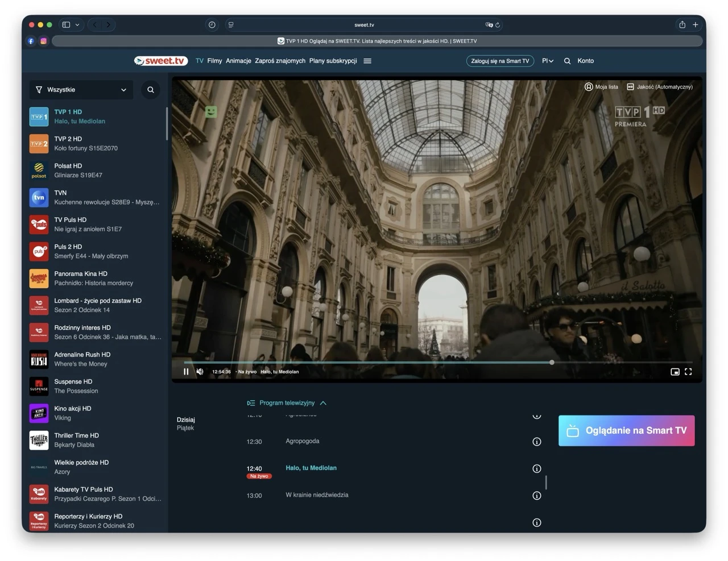Unmute the player volume icon
This screenshot has width=728, height=561.
200,372
